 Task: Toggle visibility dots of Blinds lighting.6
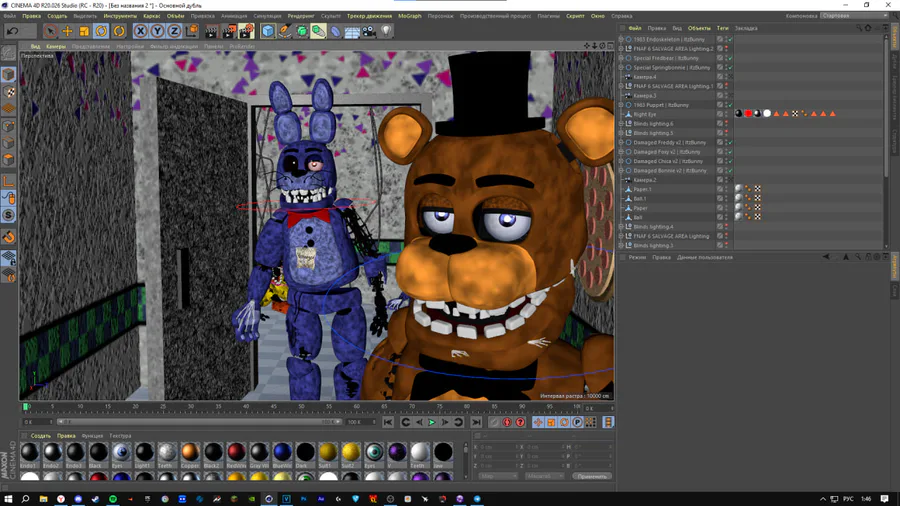pyautogui.click(x=726, y=123)
